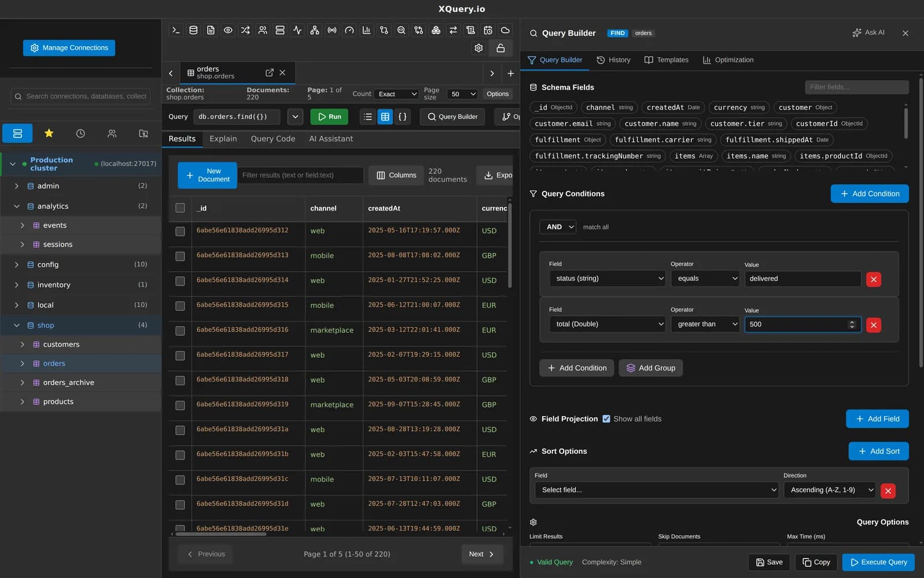Check the row ending in d317
The image size is (924, 578).
[180, 355]
